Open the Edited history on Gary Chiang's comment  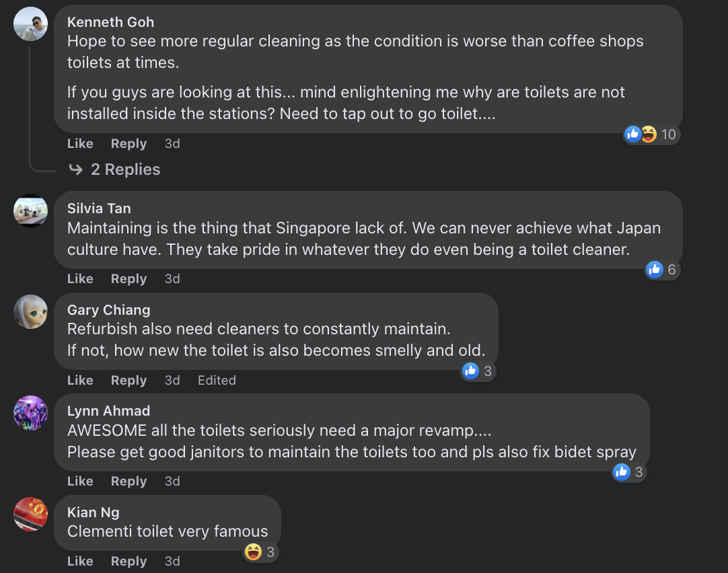pos(217,381)
